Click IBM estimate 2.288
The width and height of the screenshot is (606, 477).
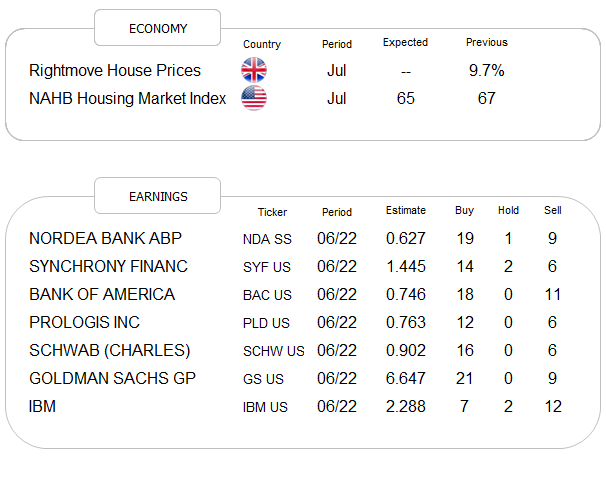click(406, 406)
